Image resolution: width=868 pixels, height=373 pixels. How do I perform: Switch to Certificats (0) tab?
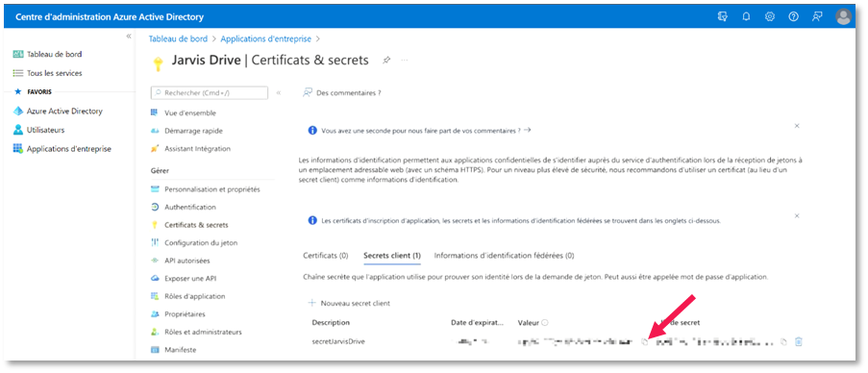click(x=326, y=256)
